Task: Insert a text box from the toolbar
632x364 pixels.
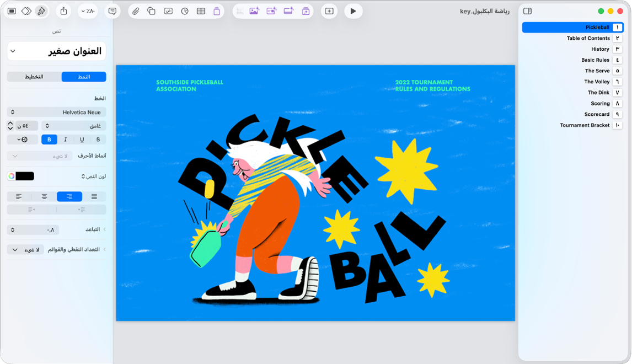Action: 168,11
